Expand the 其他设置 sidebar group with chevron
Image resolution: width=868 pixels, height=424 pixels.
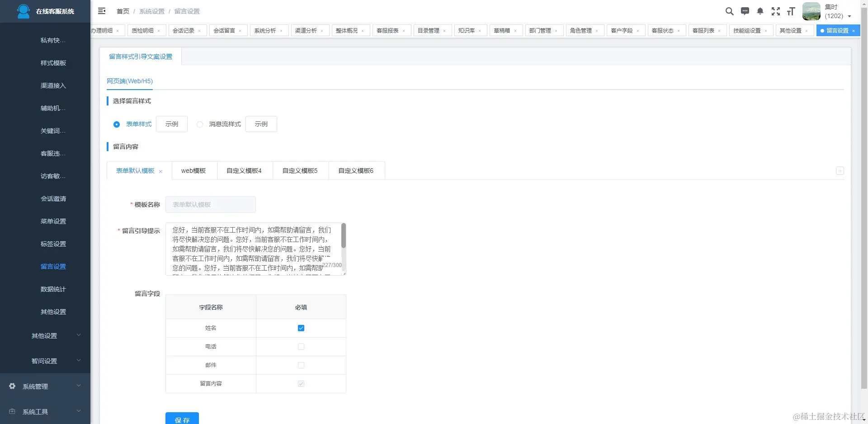coord(79,335)
